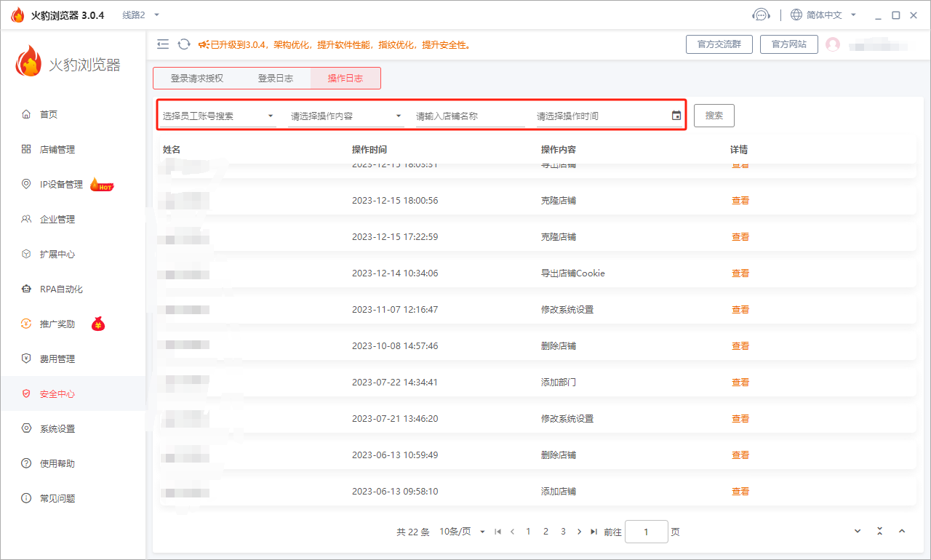Jump to the first page of results
This screenshot has height=560, width=931.
(x=498, y=532)
